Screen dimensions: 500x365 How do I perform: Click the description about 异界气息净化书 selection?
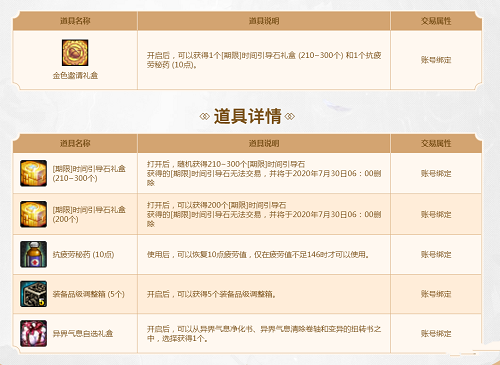tap(264, 334)
